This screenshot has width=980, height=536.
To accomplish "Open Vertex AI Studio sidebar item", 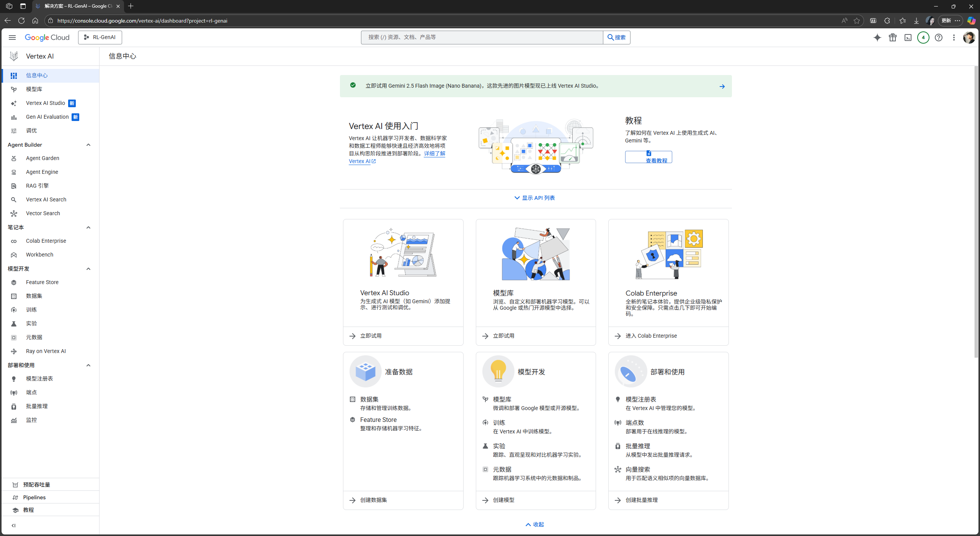I will pos(51,103).
